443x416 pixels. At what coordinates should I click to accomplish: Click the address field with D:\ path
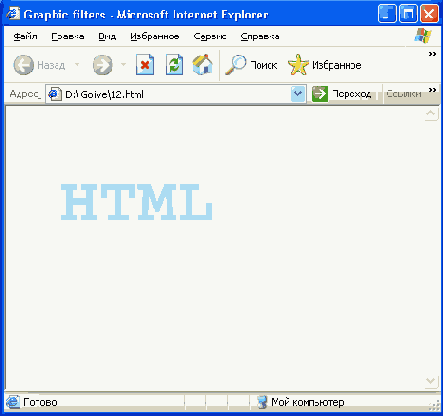[176, 94]
